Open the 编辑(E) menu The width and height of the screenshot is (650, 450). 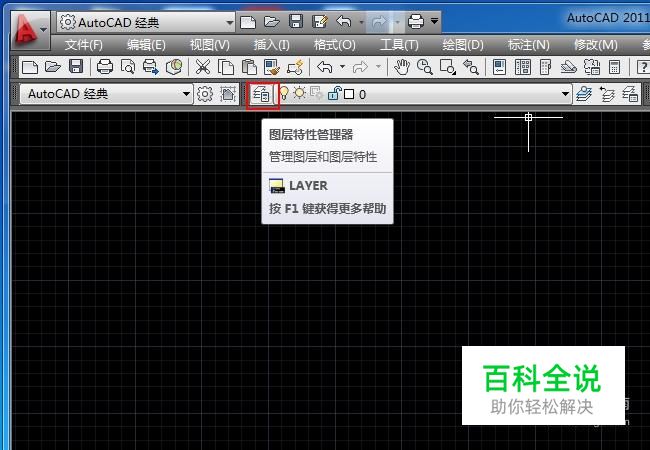(146, 45)
